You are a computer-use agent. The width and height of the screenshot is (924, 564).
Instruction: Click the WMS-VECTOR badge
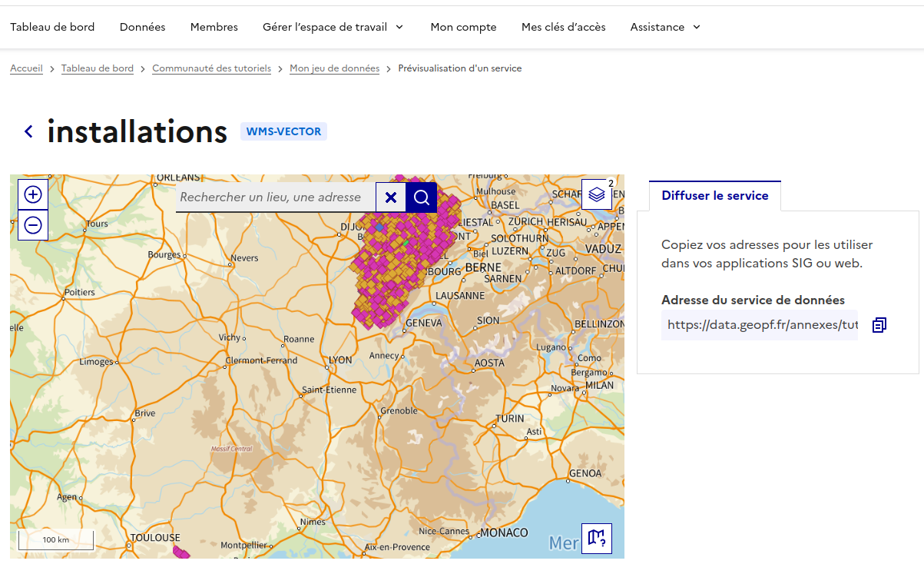coord(283,131)
